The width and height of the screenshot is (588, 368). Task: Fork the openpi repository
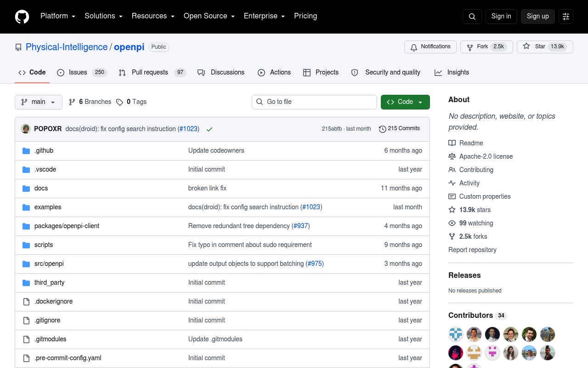(486, 47)
